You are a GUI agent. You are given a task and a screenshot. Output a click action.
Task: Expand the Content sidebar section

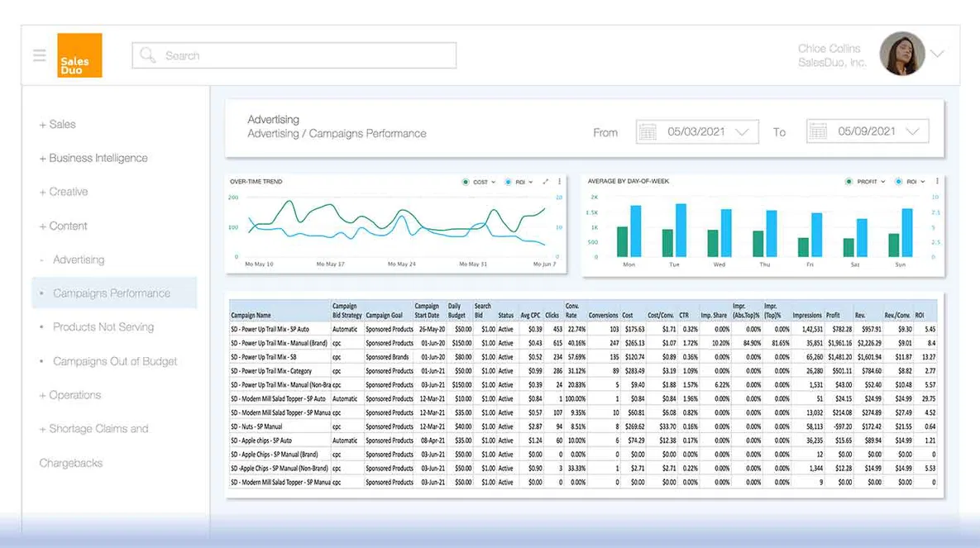(63, 226)
